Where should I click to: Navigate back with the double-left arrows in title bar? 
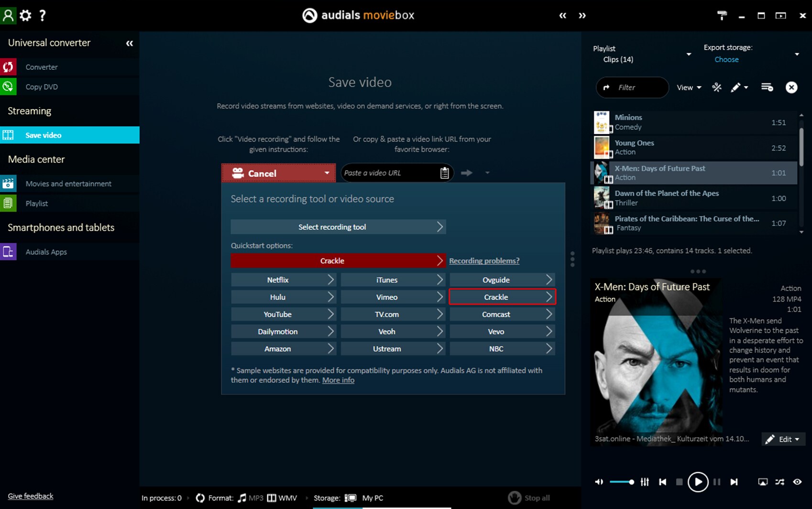[x=563, y=15]
